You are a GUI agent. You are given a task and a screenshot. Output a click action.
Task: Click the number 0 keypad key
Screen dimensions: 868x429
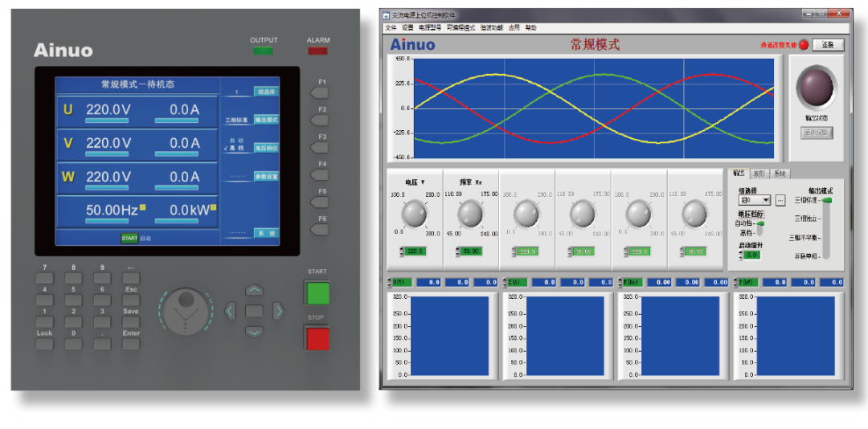click(73, 344)
